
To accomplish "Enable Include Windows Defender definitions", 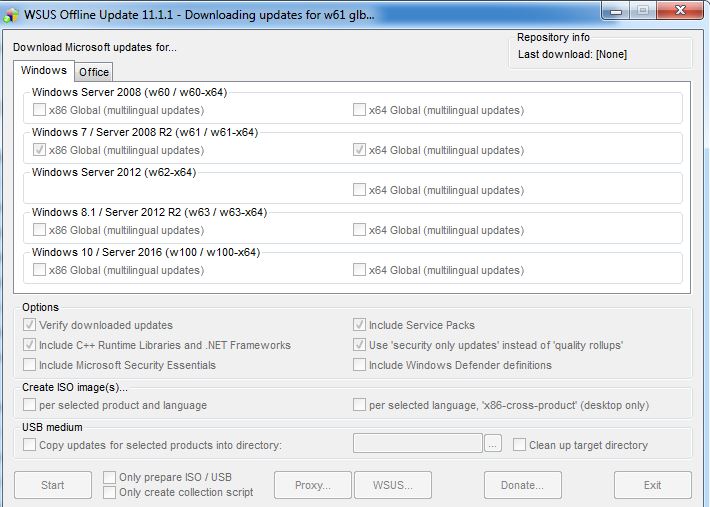I will point(359,365).
